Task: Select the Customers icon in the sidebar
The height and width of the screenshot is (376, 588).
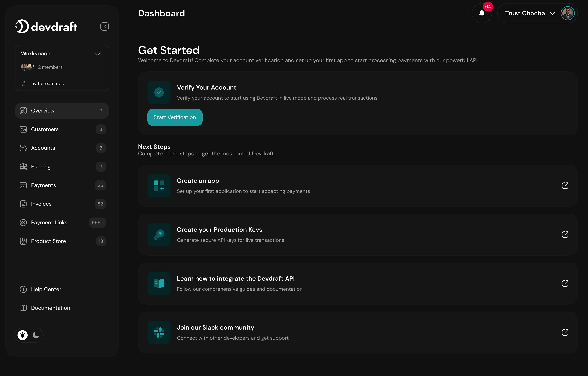Action: click(x=23, y=129)
